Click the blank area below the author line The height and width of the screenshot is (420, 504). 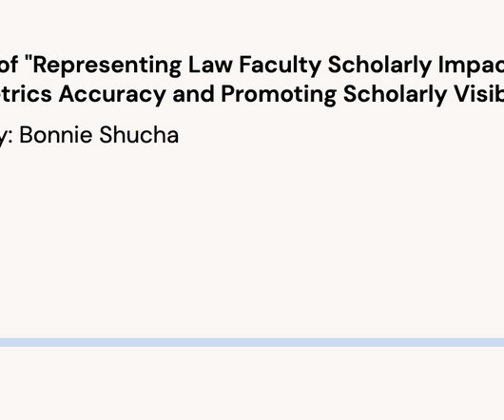point(252,240)
